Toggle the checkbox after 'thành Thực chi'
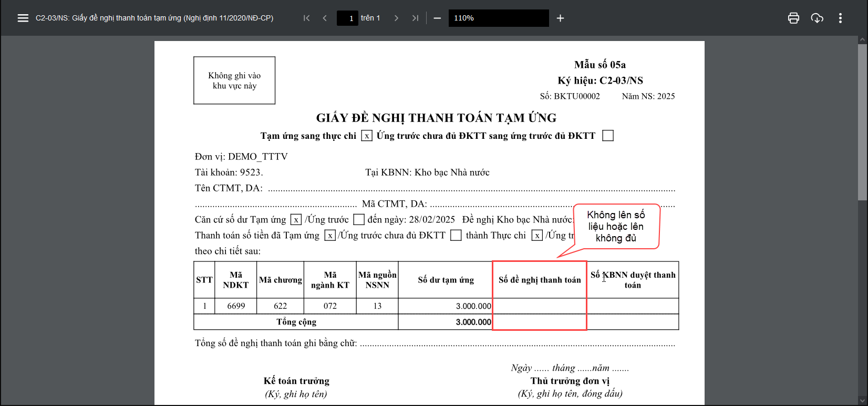Screen dimensions: 868x406 (537, 236)
